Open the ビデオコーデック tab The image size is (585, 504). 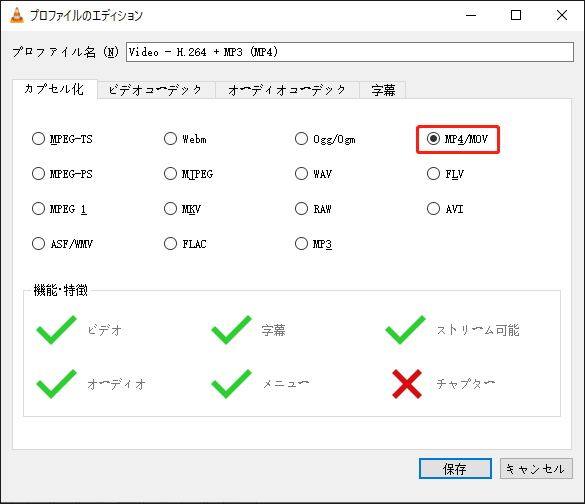pos(156,90)
